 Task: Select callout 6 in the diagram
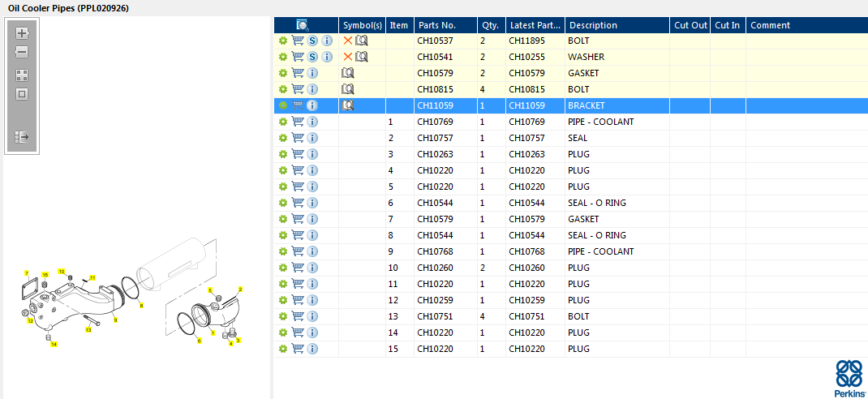coord(200,341)
